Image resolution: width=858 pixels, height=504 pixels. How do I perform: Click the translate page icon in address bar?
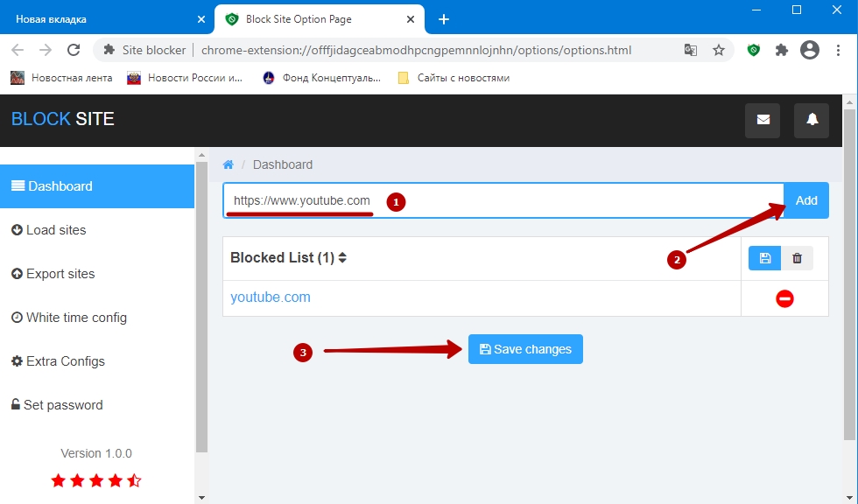[x=691, y=51]
